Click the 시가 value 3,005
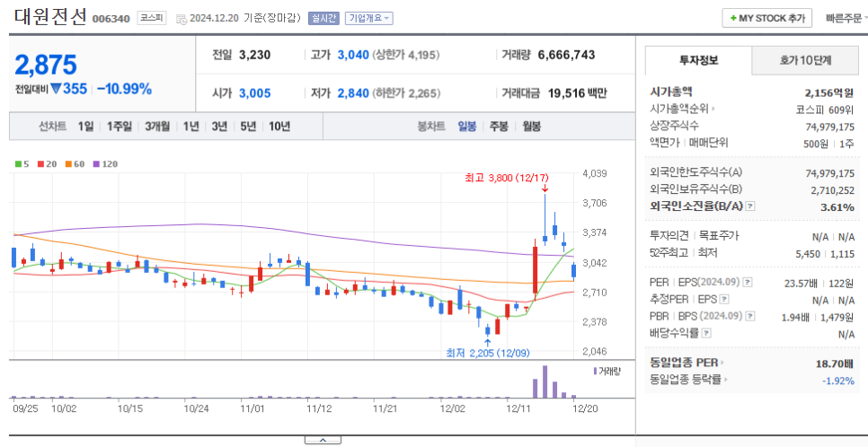Image resolution: width=868 pixels, height=447 pixels. pos(254,93)
